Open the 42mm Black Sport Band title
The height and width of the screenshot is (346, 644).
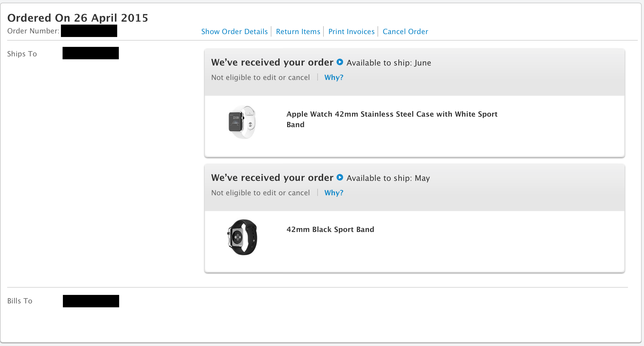point(330,229)
